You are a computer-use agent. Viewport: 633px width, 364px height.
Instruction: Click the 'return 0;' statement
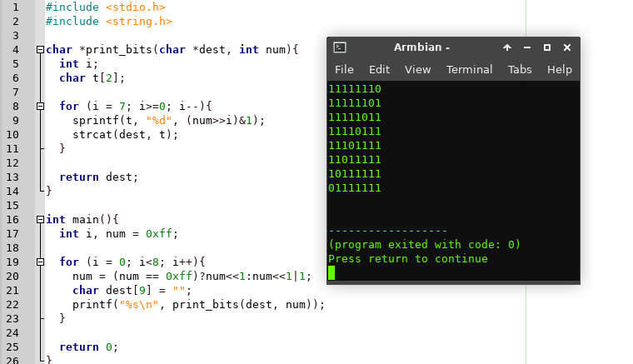pyautogui.click(x=89, y=347)
